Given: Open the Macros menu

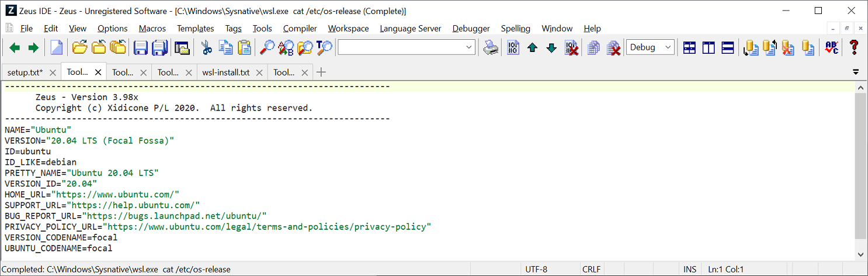Looking at the screenshot, I should (x=152, y=28).
